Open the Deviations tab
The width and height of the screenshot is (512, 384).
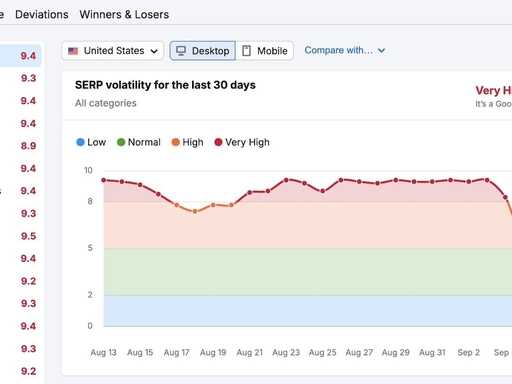[x=42, y=15]
